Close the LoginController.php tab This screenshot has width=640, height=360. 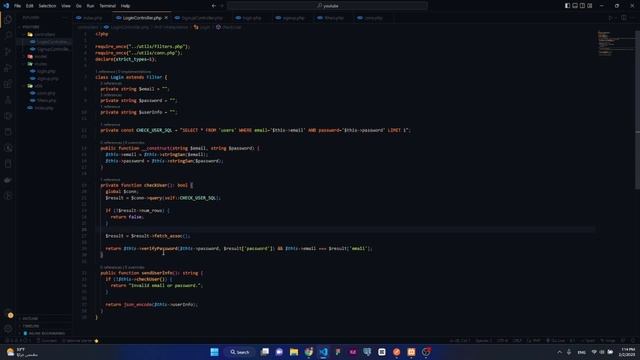tap(166, 18)
